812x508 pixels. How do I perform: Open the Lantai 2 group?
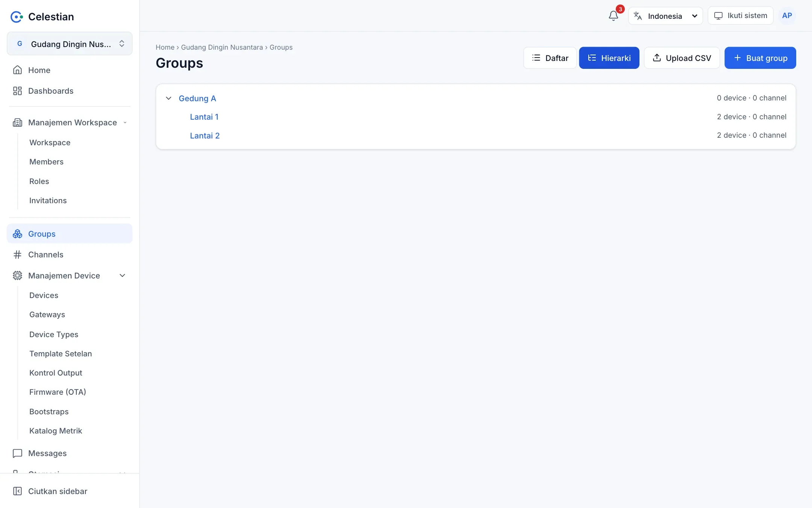pyautogui.click(x=205, y=135)
